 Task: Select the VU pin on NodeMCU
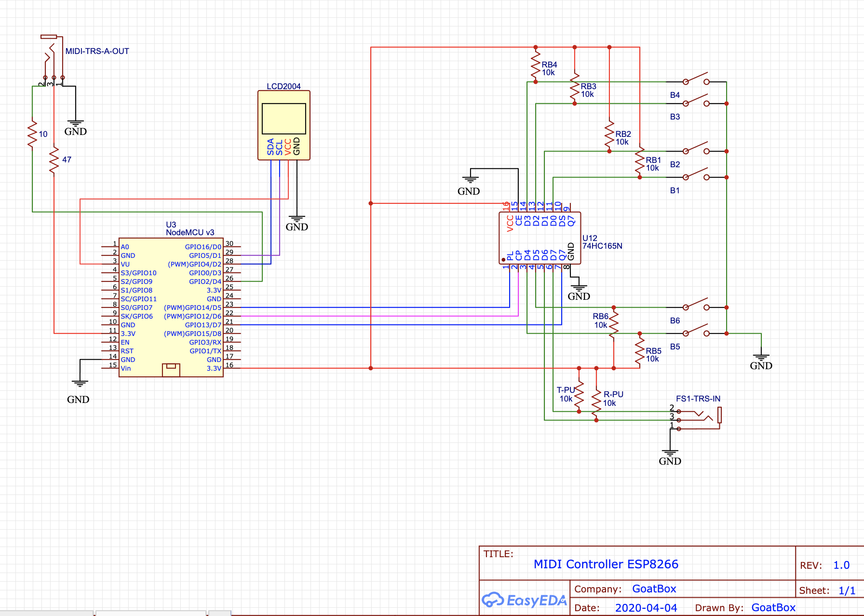125,264
